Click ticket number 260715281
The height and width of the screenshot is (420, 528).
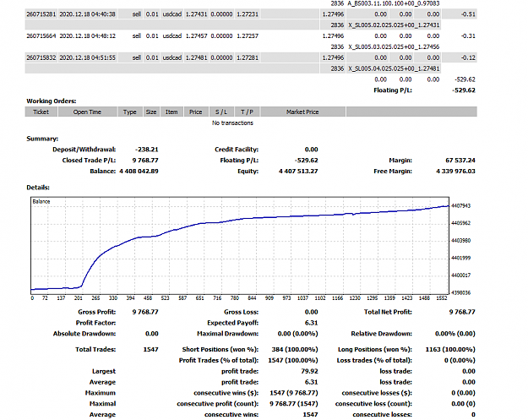pos(41,14)
